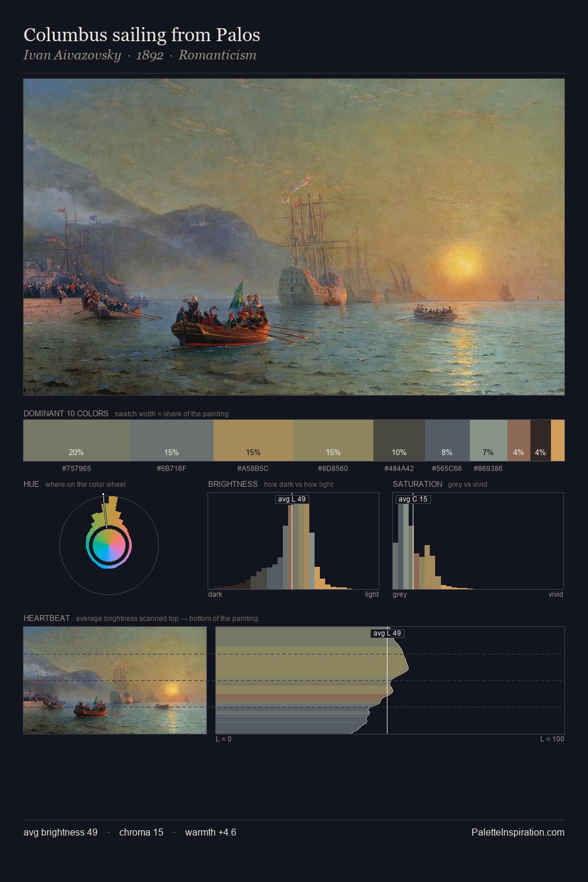Click the year '1892' in subtitle
Screen dimensions: 588x882
pos(149,55)
